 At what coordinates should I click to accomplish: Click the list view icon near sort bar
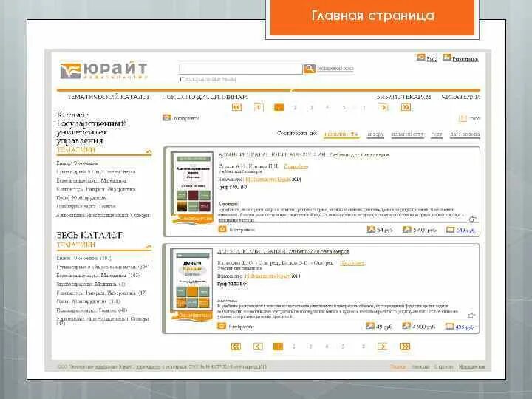pyautogui.click(x=463, y=118)
